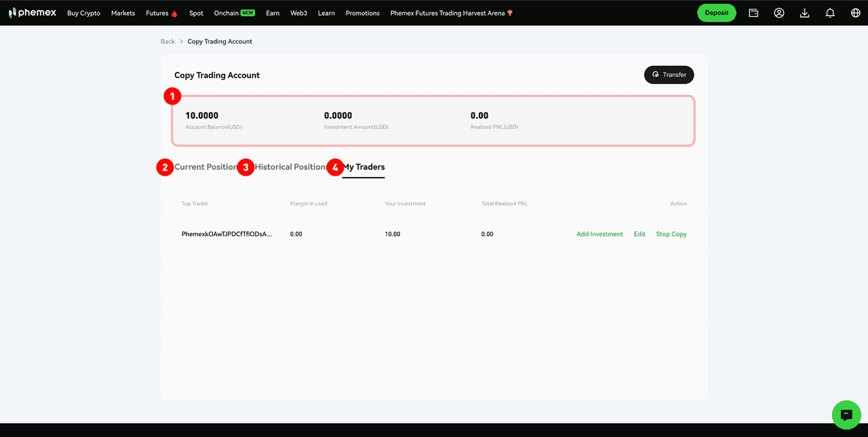
Task: Click Stop Copy for the trader
Action: tap(671, 234)
